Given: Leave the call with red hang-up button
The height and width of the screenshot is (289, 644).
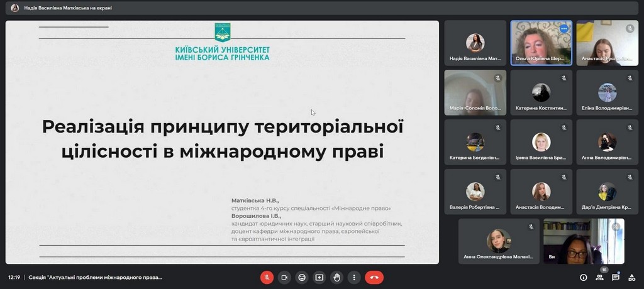Looking at the screenshot, I should coord(374,277).
